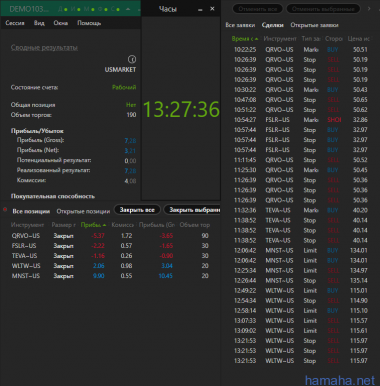Click the Комиссии value 4,08

click(130, 181)
